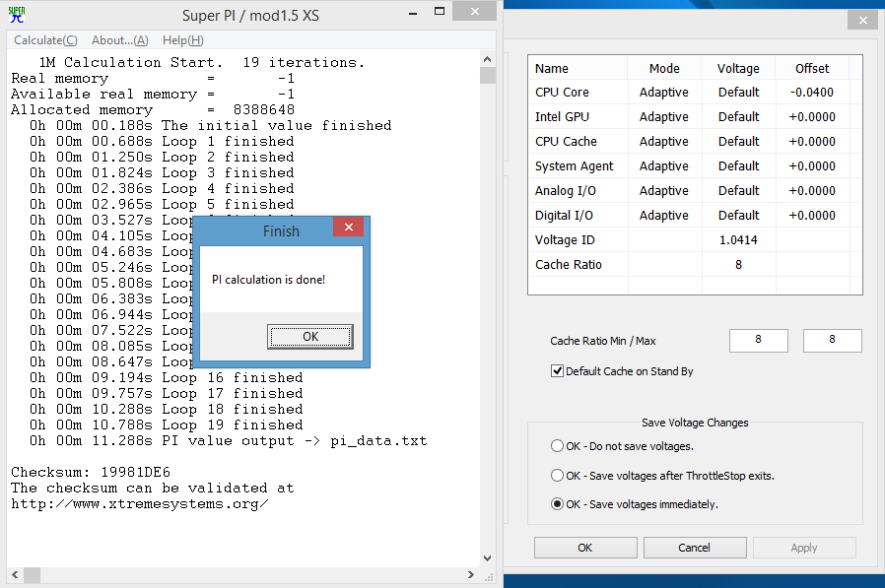Click the Voltage ID row label
This screenshot has width=885, height=588.
tap(565, 239)
